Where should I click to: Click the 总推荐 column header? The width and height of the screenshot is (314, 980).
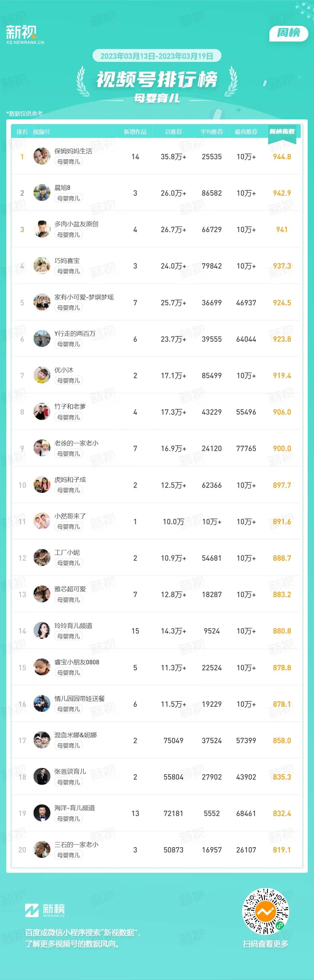[x=173, y=132]
